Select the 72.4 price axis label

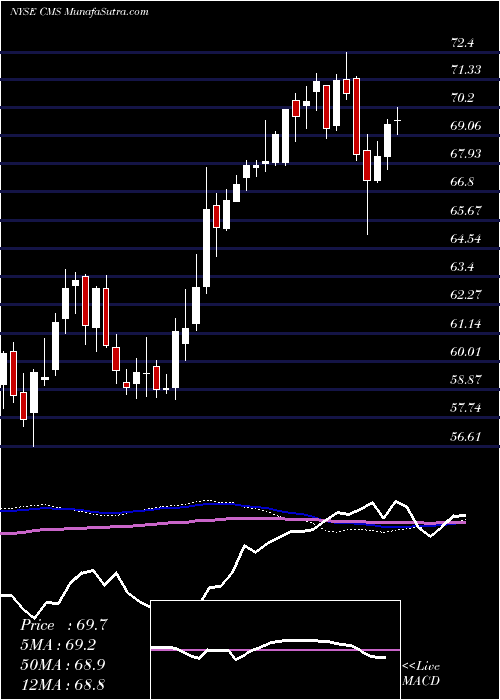point(463,43)
